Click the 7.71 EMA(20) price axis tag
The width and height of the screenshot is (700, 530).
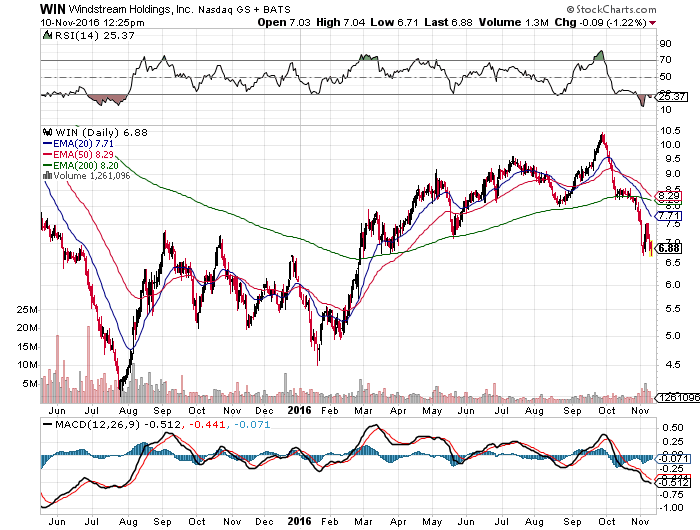[668, 216]
